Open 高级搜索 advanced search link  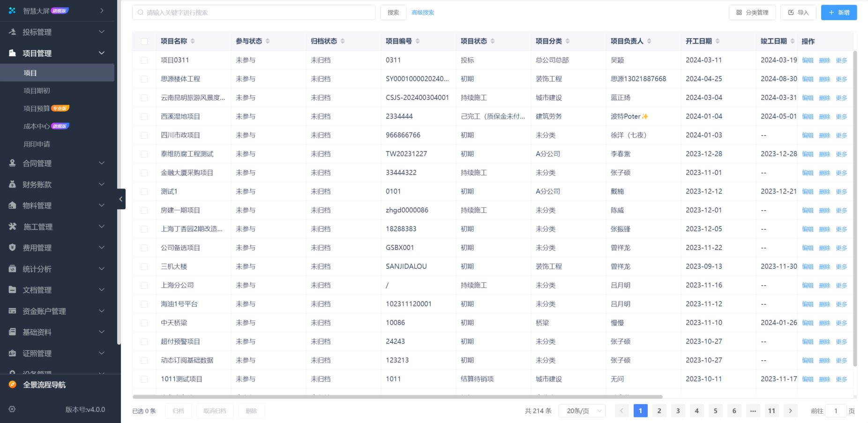pyautogui.click(x=422, y=12)
